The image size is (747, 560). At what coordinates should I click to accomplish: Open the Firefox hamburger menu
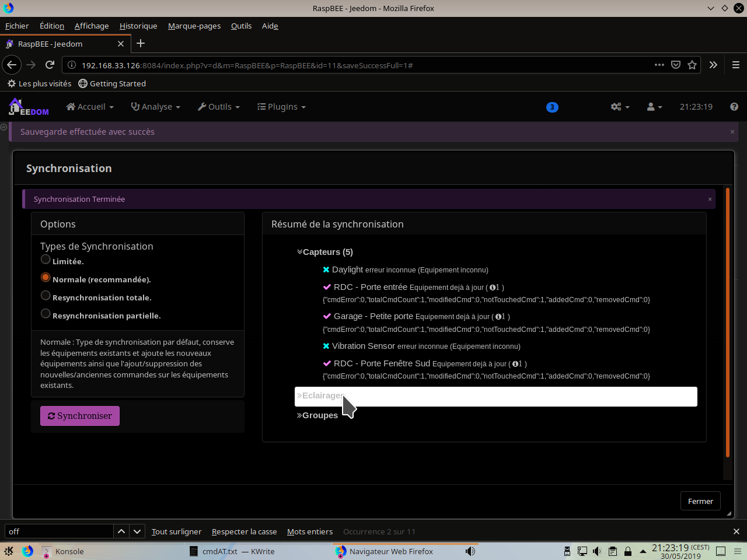(736, 65)
